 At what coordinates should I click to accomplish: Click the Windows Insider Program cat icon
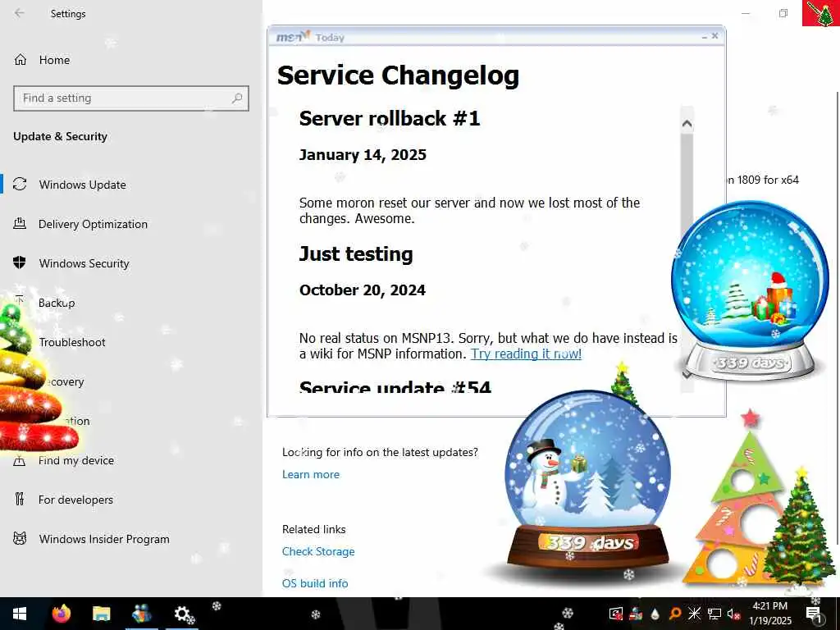point(20,538)
